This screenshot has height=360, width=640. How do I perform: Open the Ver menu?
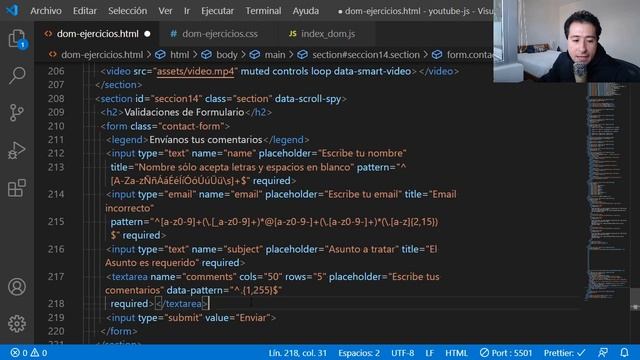pos(165,11)
